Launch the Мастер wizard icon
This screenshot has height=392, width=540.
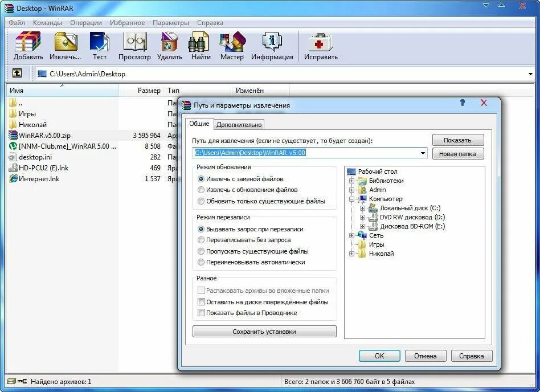(232, 46)
